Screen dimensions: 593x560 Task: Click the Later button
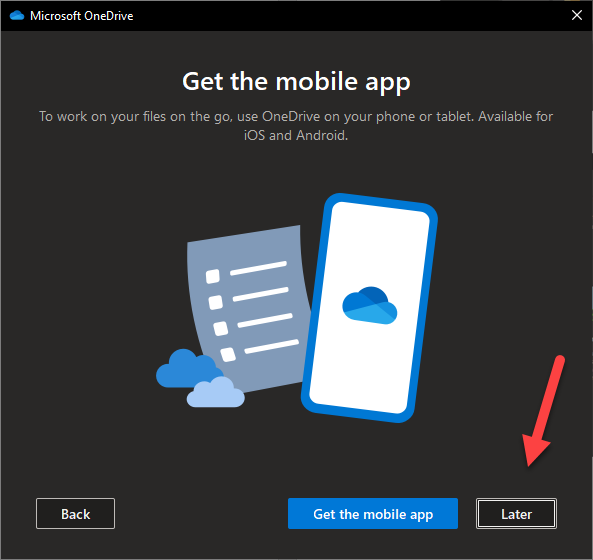[516, 513]
